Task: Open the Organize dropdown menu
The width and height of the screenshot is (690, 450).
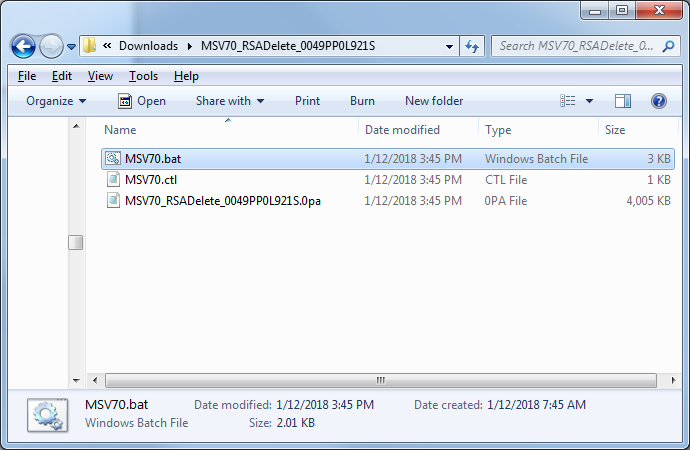Action: click(x=56, y=101)
